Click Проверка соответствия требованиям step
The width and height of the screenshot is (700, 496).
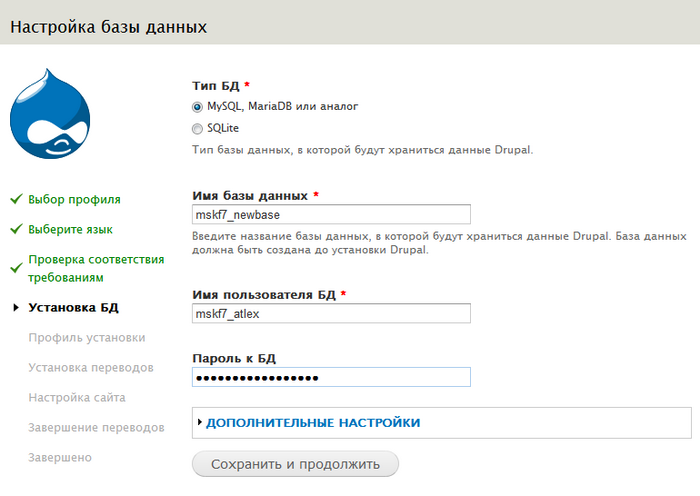(x=96, y=268)
